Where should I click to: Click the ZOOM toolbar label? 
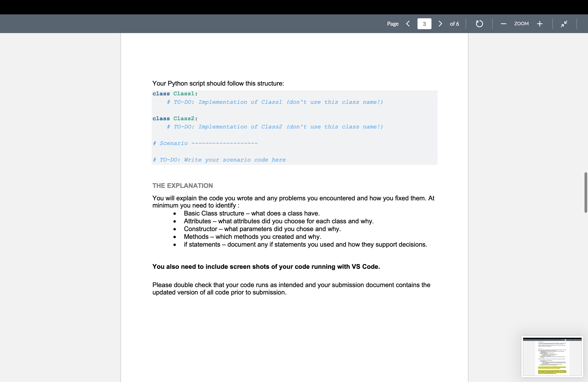(521, 24)
